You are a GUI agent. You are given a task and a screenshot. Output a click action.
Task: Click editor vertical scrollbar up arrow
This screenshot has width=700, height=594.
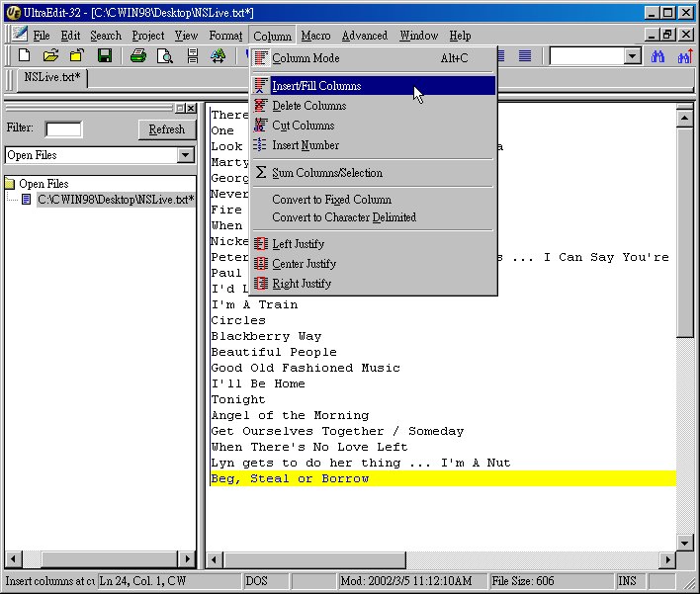point(684,119)
